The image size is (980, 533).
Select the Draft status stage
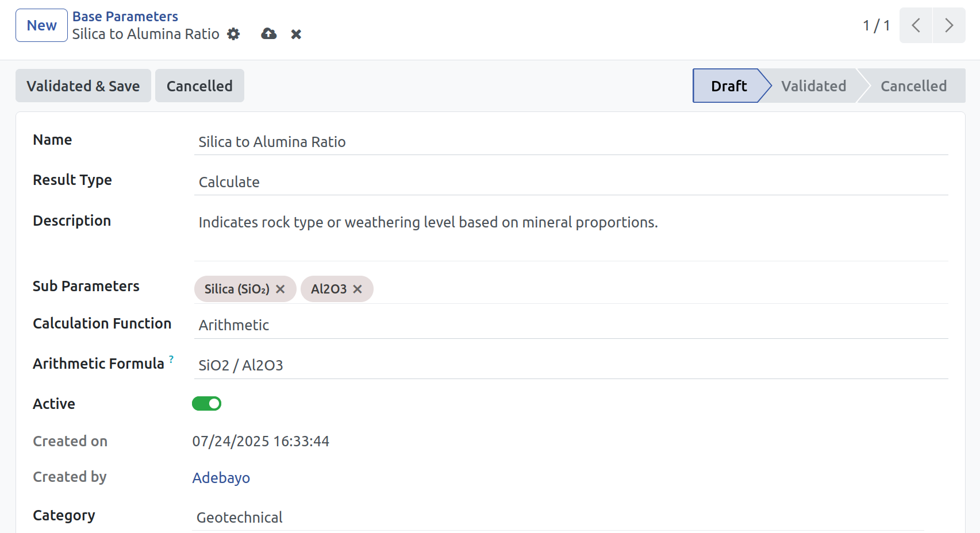[x=728, y=86]
